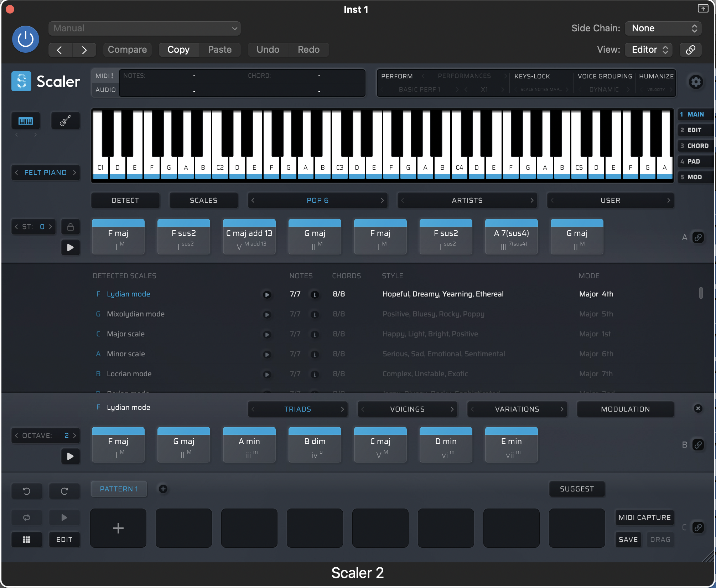Click the SUGGEST button

(x=577, y=489)
